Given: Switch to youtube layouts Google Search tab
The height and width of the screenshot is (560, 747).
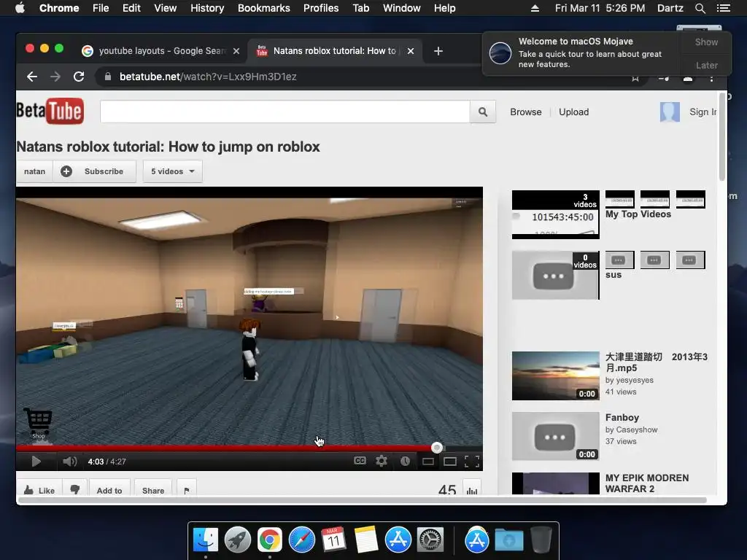Looking at the screenshot, I should [x=160, y=51].
